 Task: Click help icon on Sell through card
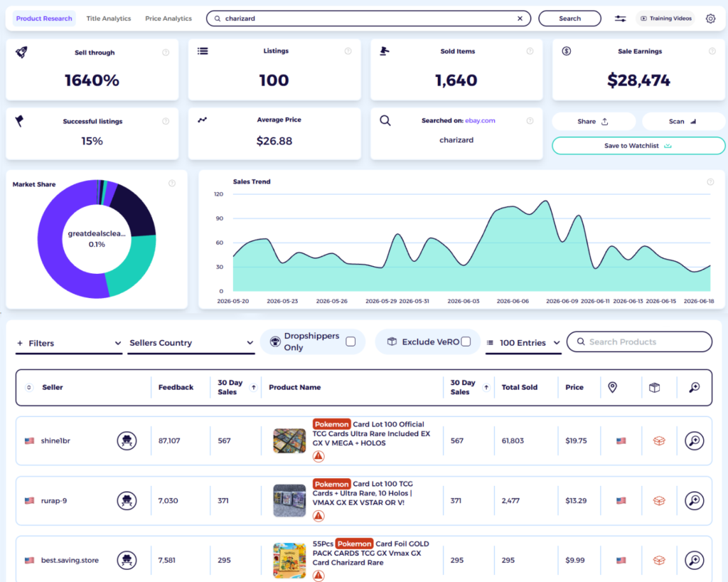166,53
